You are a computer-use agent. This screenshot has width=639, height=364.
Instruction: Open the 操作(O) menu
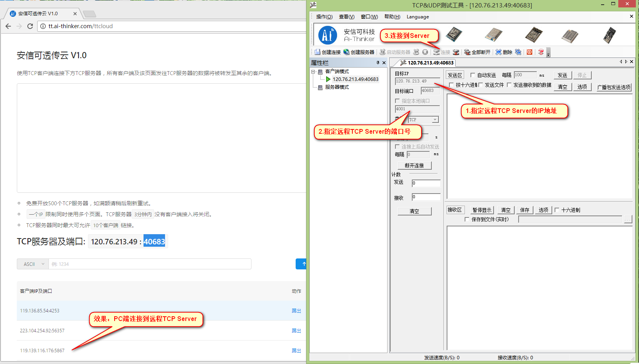coord(324,17)
